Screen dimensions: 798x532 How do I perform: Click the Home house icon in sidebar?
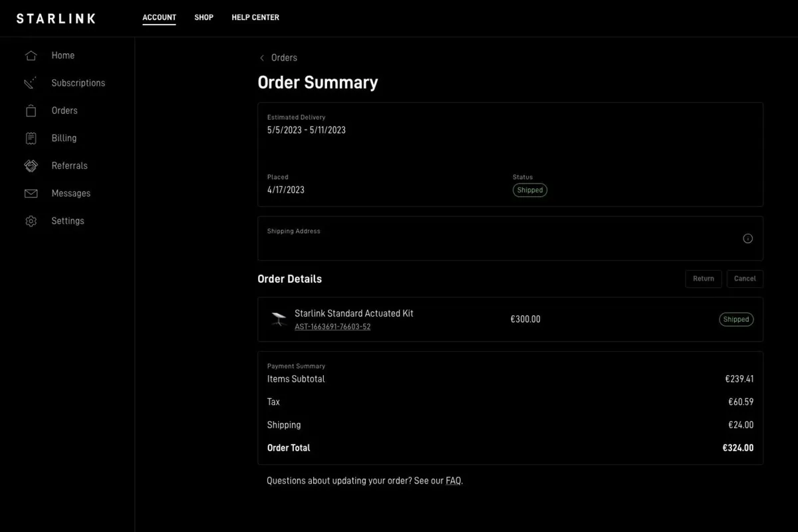31,56
